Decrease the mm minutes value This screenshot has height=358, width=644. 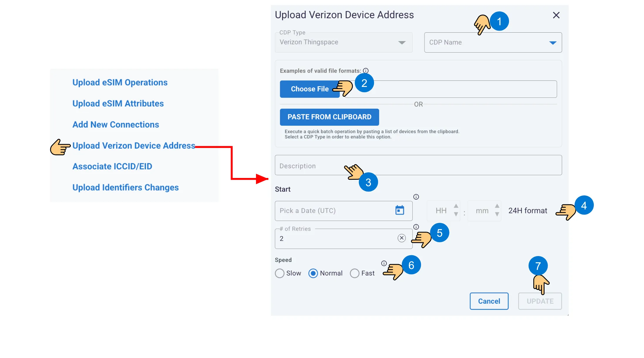point(497,214)
